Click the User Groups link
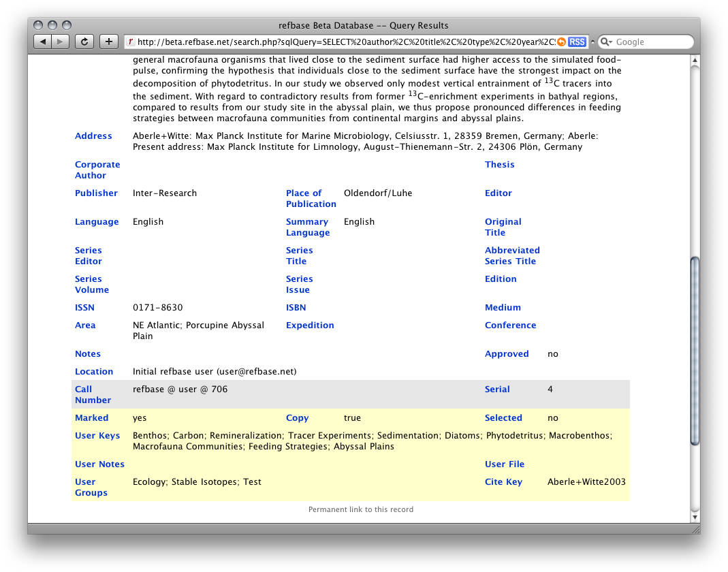 tap(91, 488)
